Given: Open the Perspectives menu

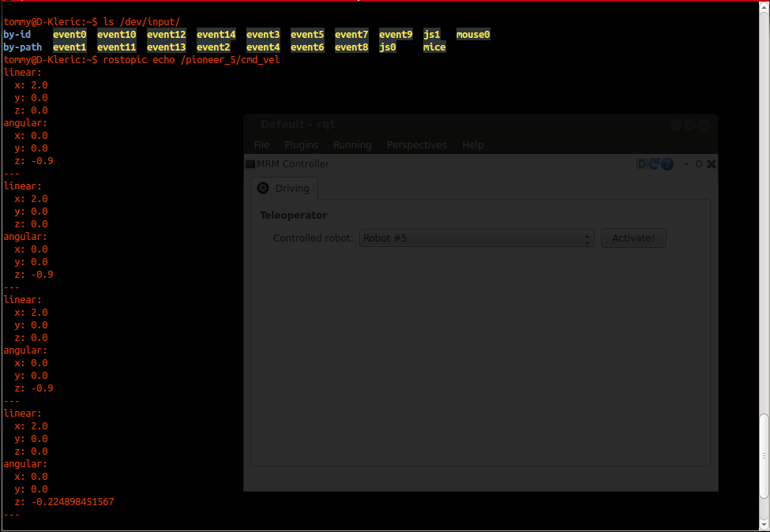Looking at the screenshot, I should tap(416, 145).
